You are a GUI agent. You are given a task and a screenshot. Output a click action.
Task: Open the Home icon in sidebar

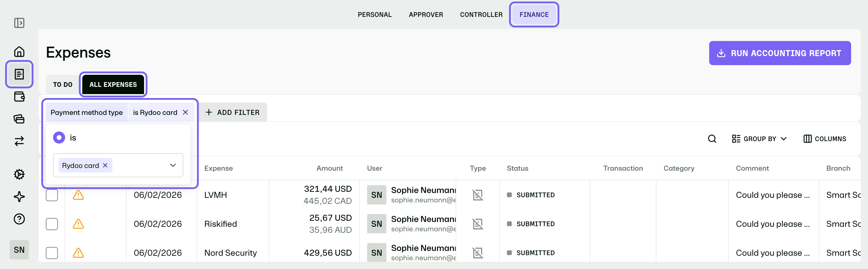(19, 52)
